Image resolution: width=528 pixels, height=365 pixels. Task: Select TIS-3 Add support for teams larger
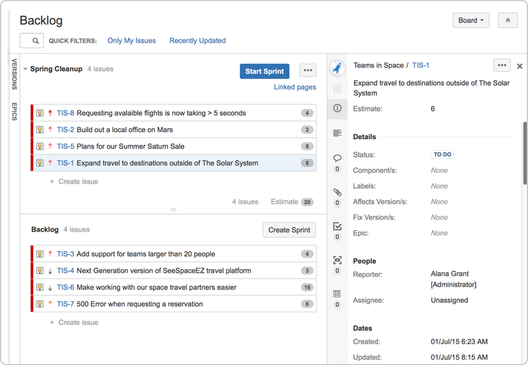click(x=174, y=254)
